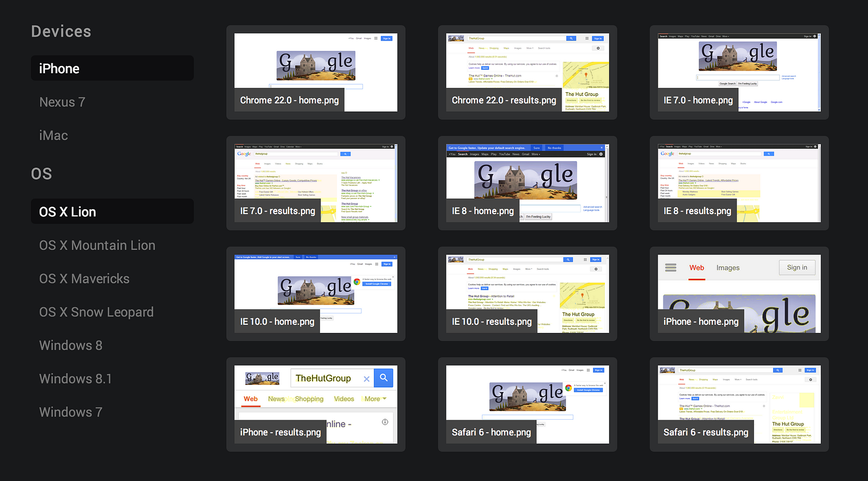View the Safari 6 - home.png thumbnail
Image resolution: width=868 pixels, height=481 pixels.
(527, 405)
